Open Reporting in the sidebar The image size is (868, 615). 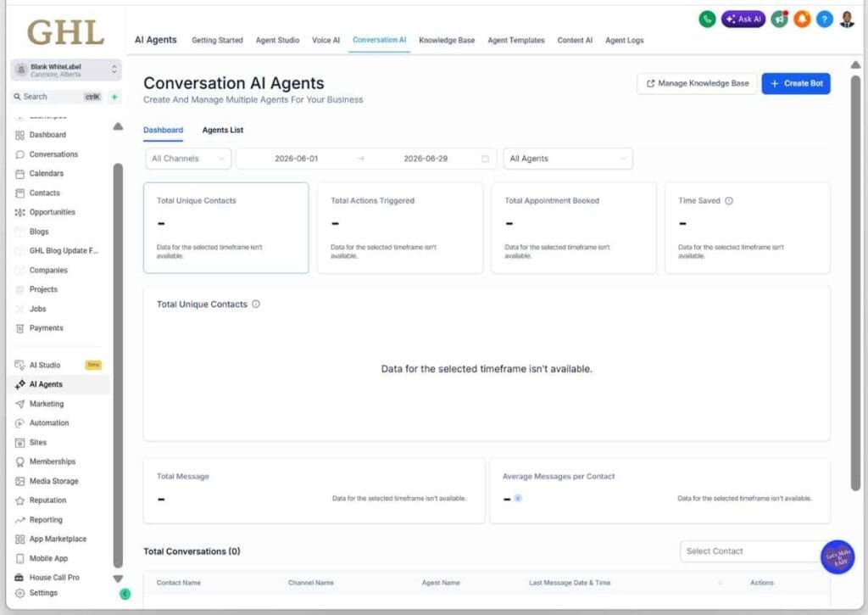46,520
